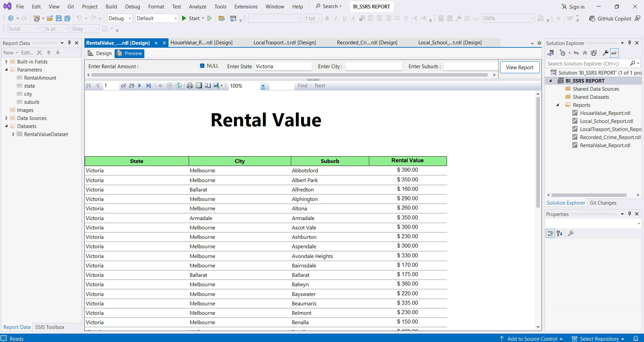Go to next report page
The image size is (644, 342).
point(140,86)
